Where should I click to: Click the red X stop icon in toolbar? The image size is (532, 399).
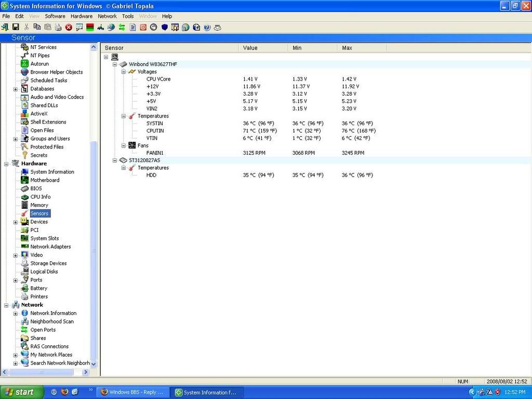click(69, 28)
